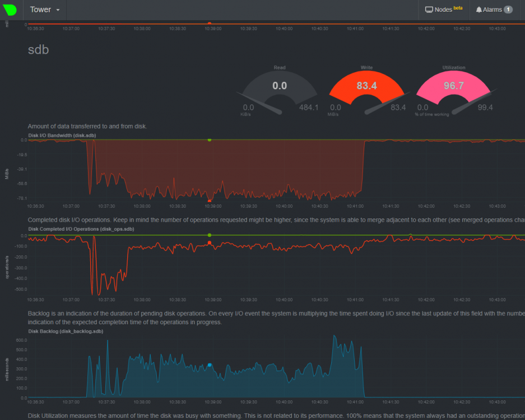525x420 pixels.
Task: Click the blue marker on Disk Backlog chart
Action: pos(210,365)
